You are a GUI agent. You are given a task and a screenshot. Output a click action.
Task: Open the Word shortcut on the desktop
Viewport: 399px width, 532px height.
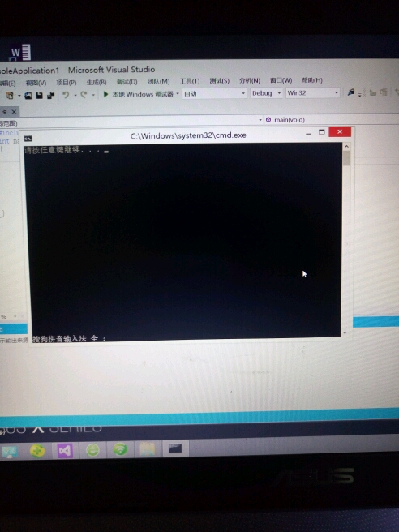[x=20, y=53]
